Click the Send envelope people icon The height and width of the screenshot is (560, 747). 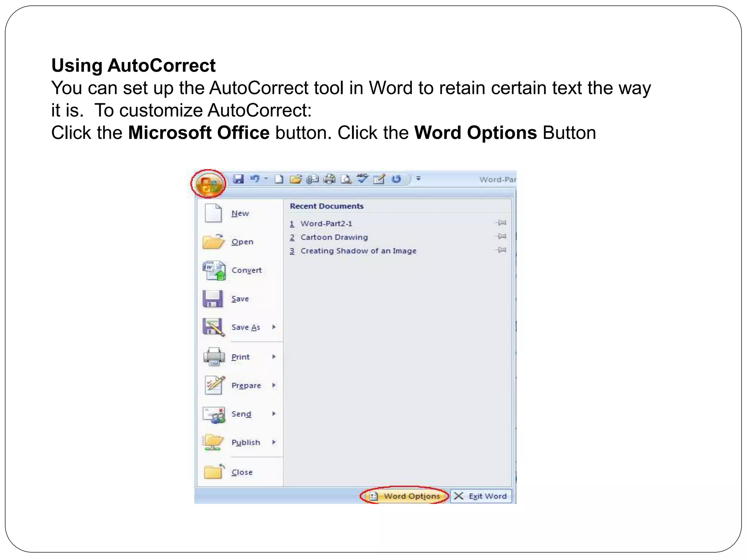coord(214,415)
